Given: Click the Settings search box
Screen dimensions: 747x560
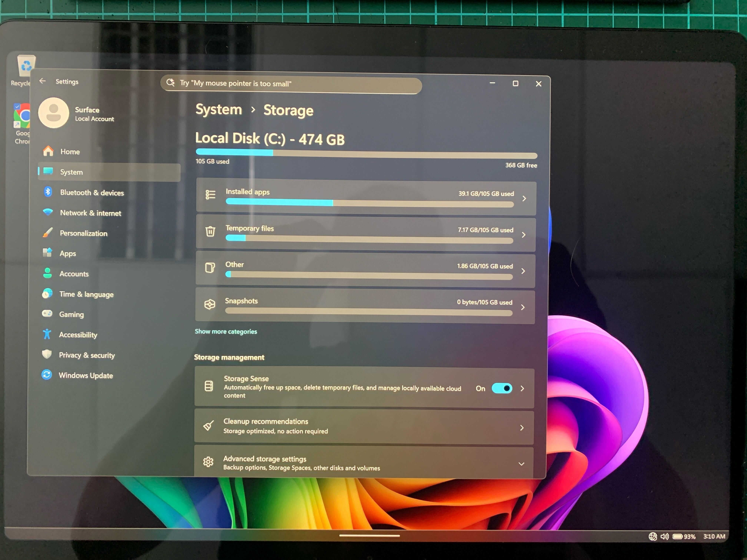Looking at the screenshot, I should coord(291,84).
